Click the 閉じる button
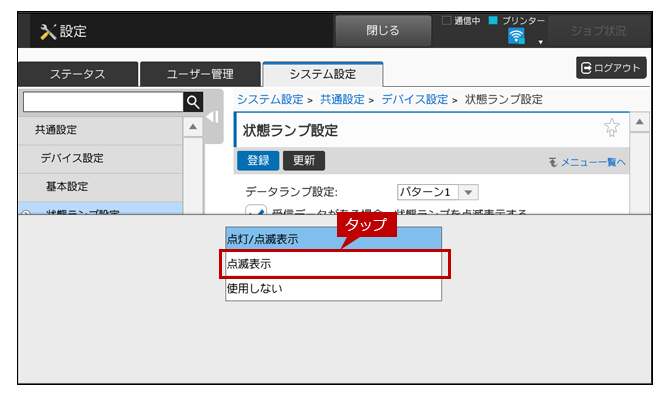The image size is (670, 396). click(383, 30)
